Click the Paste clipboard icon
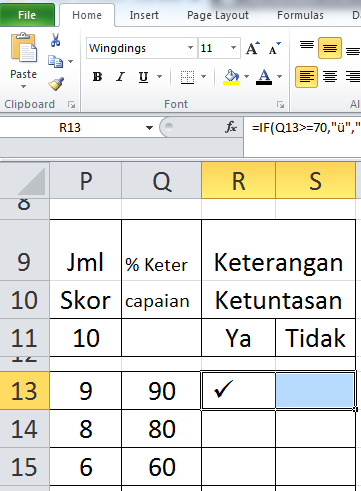 pos(23,48)
